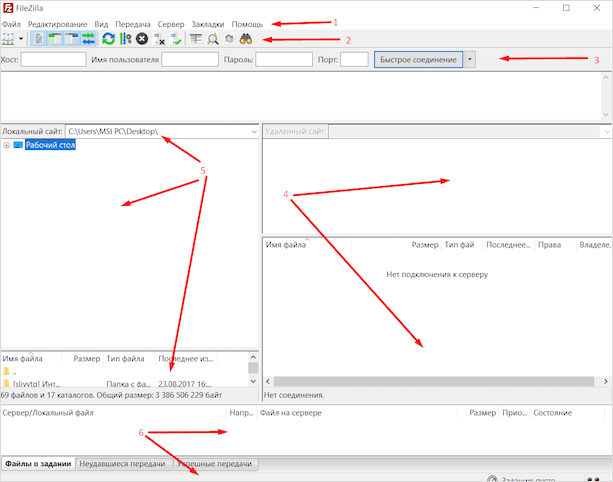Viewport: 613px width, 482px height.
Task: Click the Быстрое соединение button
Action: click(x=418, y=60)
